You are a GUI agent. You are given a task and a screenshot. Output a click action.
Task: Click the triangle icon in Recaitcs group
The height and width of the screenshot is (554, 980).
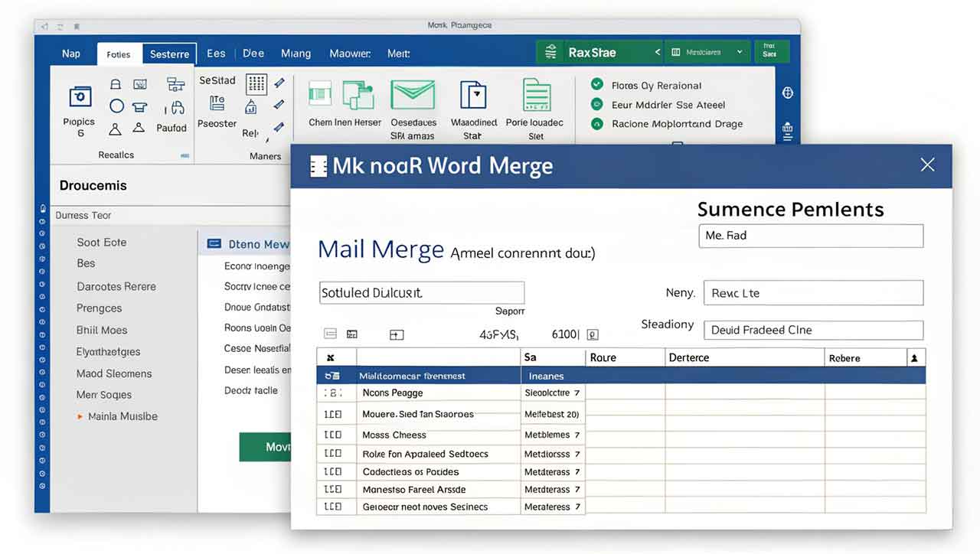tap(139, 128)
